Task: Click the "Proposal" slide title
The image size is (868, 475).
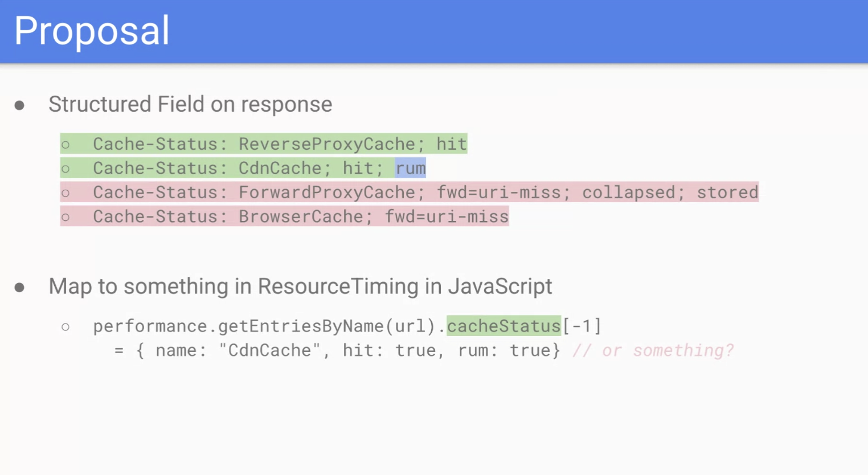Action: click(92, 31)
